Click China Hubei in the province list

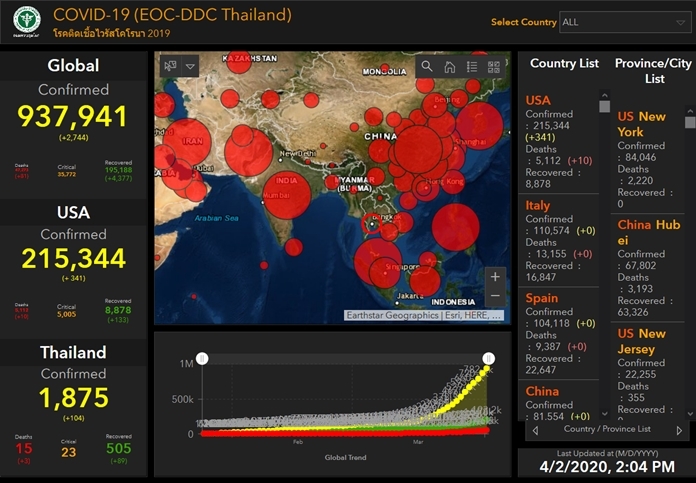(648, 232)
